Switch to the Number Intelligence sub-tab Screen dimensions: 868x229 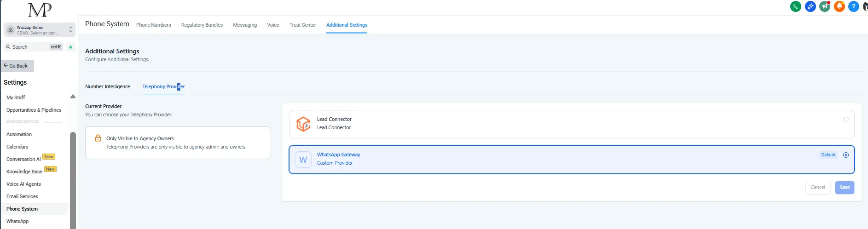point(107,86)
